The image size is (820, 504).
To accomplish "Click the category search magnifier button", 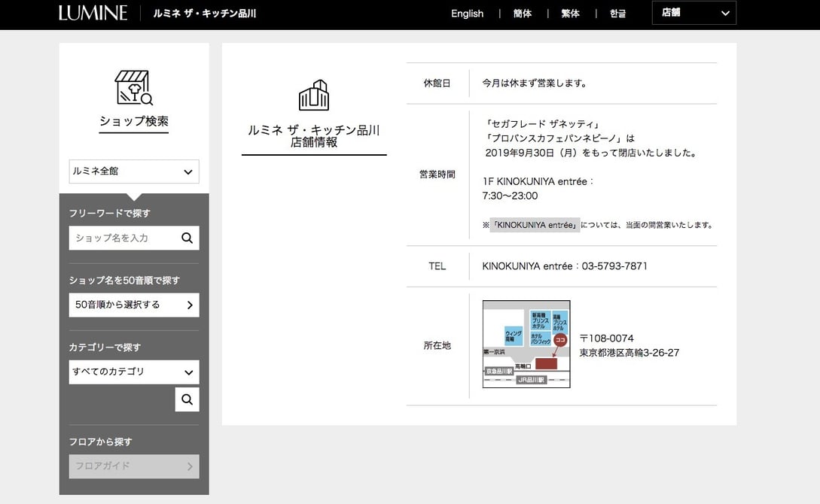I will click(x=187, y=399).
